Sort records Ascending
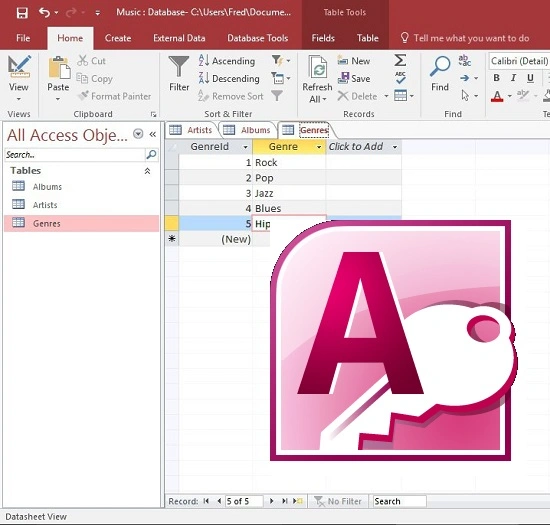This screenshot has height=525, width=550. pyautogui.click(x=227, y=61)
